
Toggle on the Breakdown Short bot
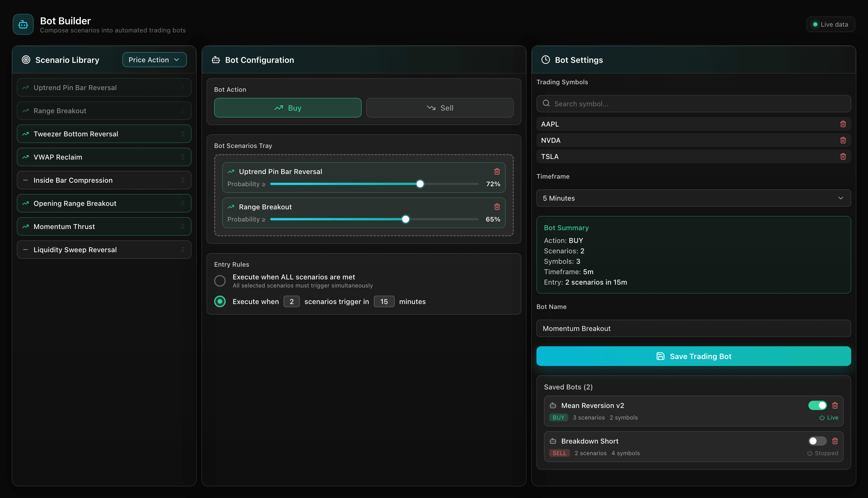pyautogui.click(x=817, y=441)
